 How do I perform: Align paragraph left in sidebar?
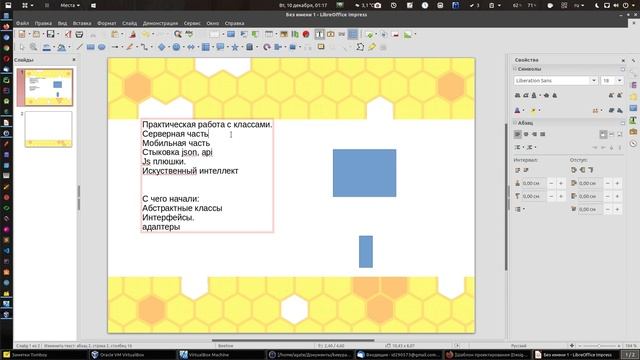pyautogui.click(x=518, y=134)
